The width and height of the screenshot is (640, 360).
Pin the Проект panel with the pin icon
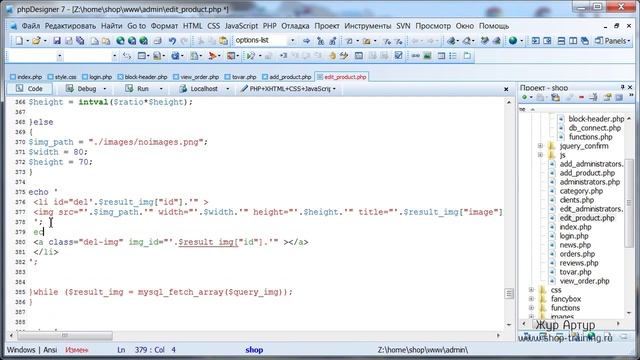pos(622,87)
